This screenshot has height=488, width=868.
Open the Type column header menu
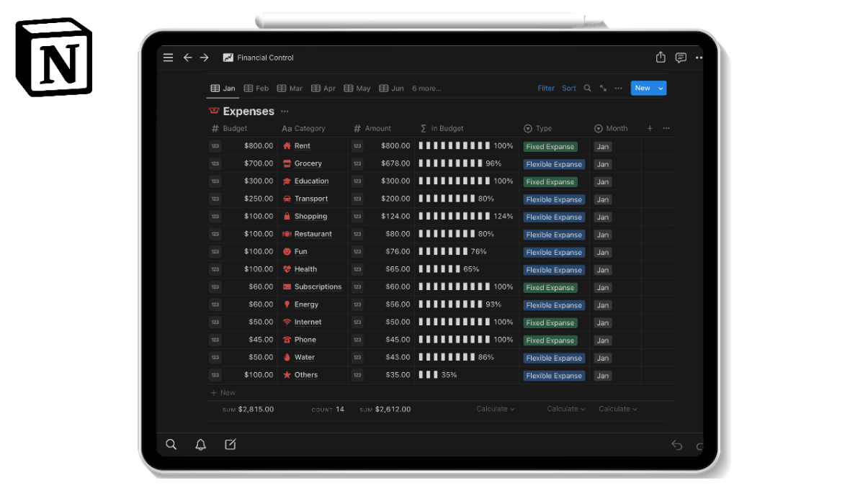(x=538, y=128)
